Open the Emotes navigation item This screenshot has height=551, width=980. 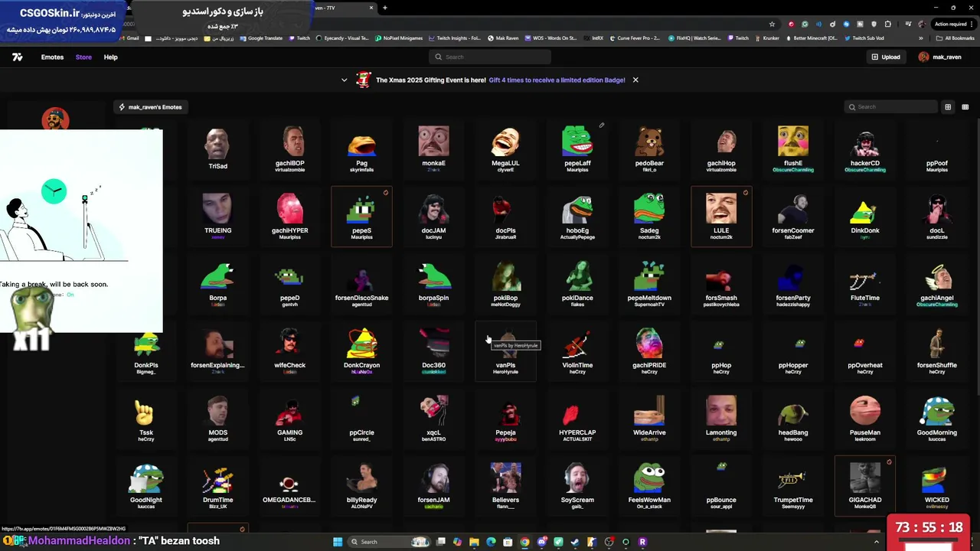52,57
